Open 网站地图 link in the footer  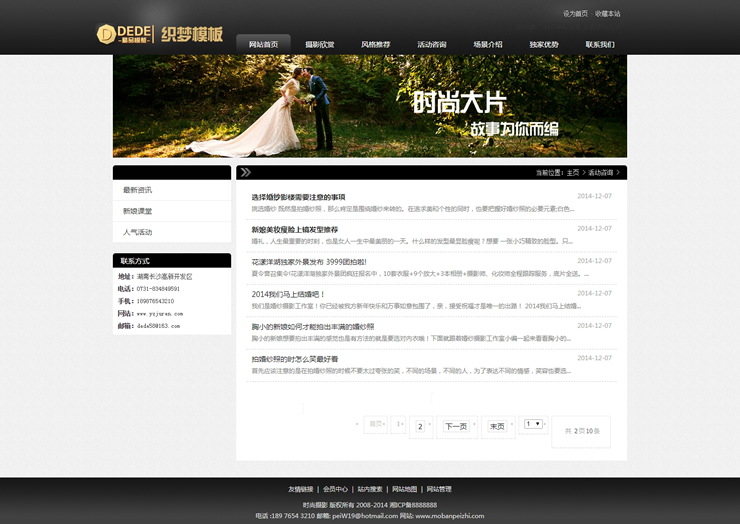[404, 489]
